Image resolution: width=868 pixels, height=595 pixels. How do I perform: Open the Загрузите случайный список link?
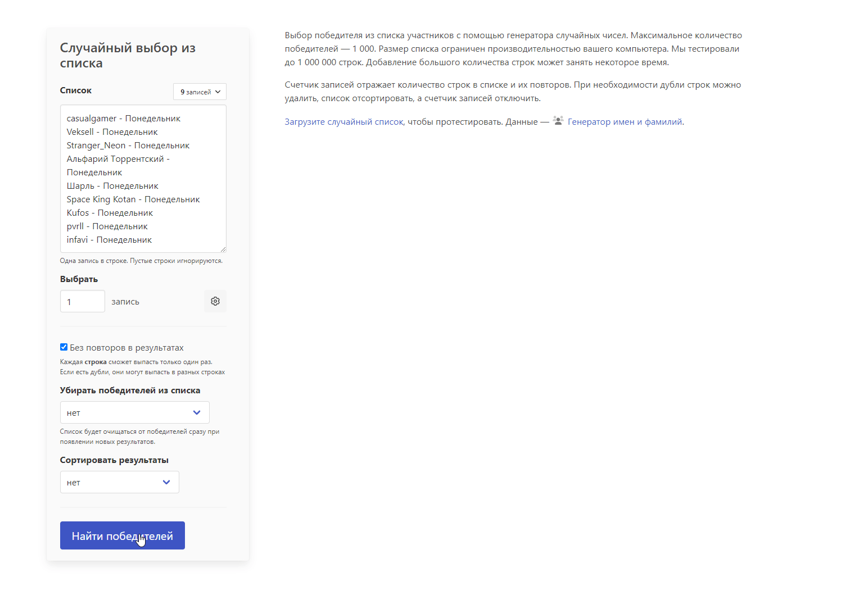[x=344, y=122]
